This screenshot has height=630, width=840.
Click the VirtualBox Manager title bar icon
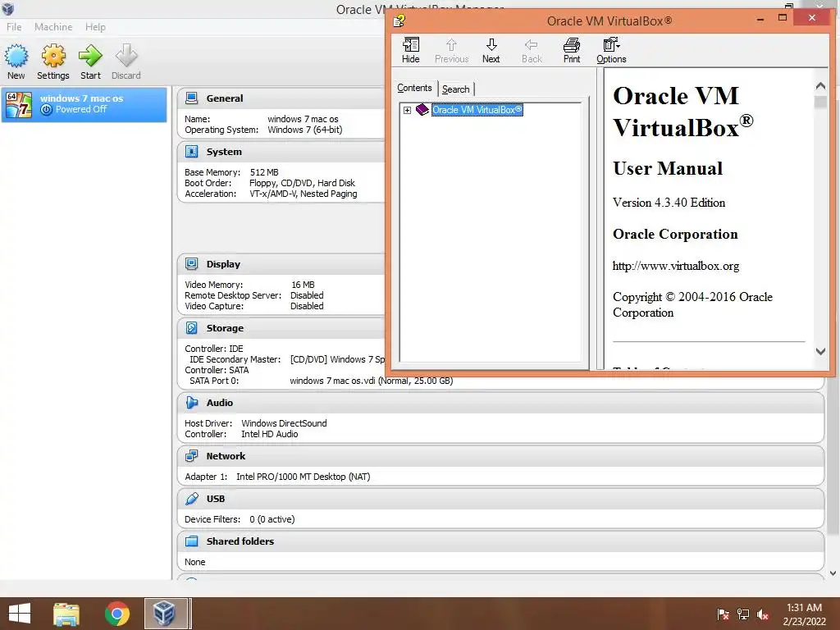[8, 8]
